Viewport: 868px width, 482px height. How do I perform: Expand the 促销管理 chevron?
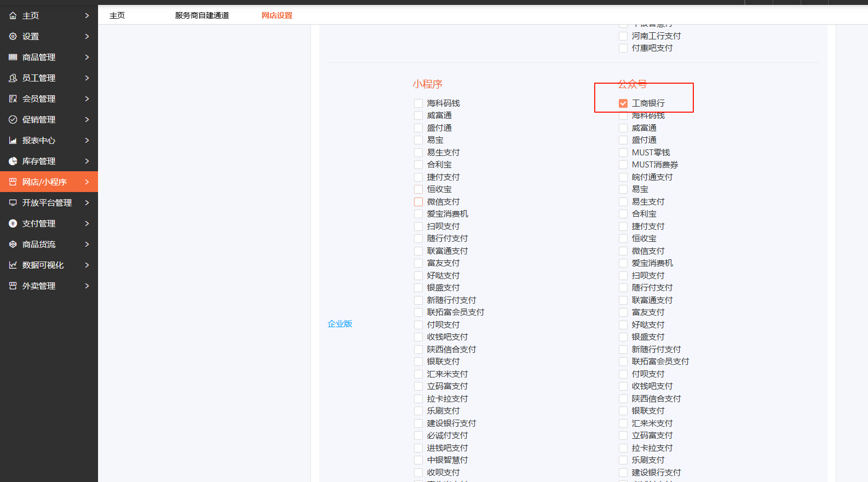pos(87,120)
